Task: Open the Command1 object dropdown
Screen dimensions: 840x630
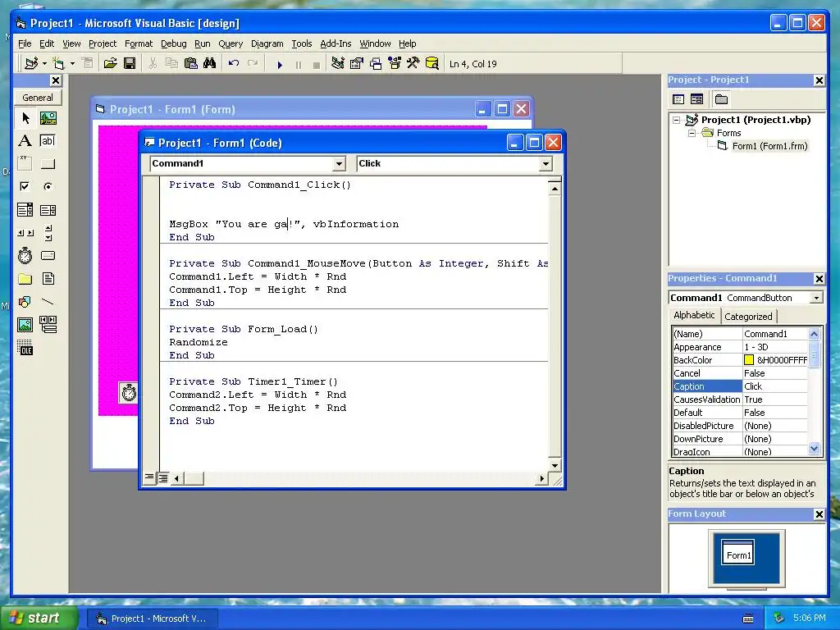Action: [339, 164]
